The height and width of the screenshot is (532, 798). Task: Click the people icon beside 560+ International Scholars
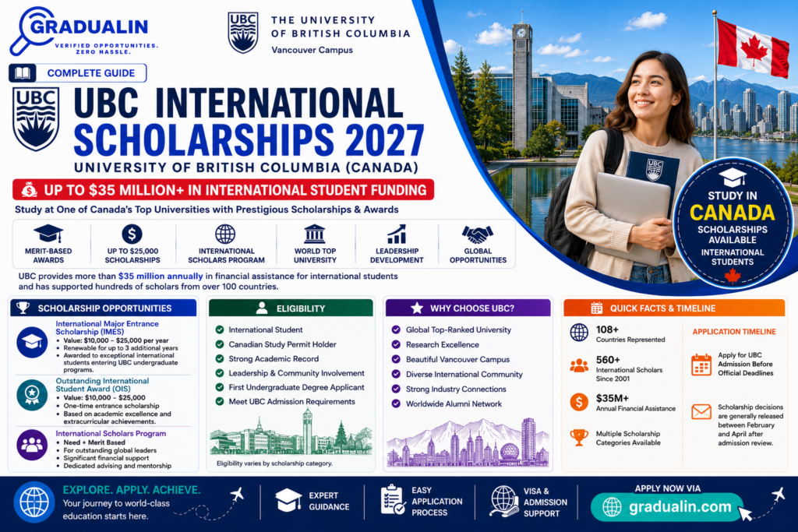(x=579, y=365)
